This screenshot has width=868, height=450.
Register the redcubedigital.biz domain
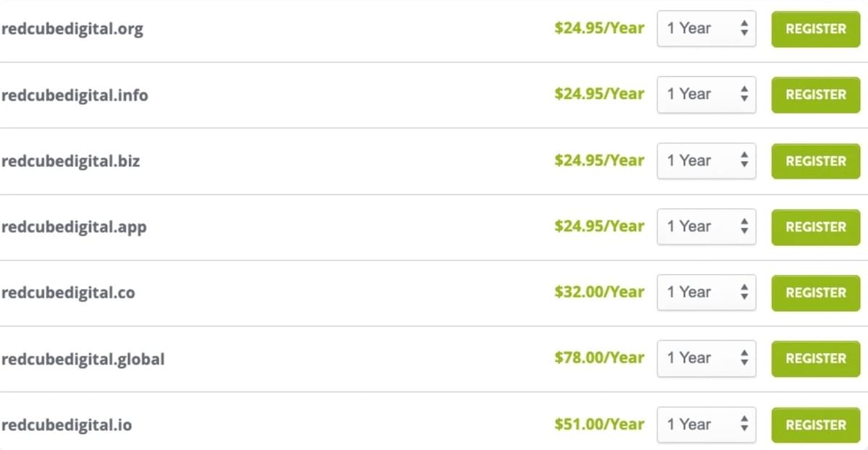[x=815, y=161]
